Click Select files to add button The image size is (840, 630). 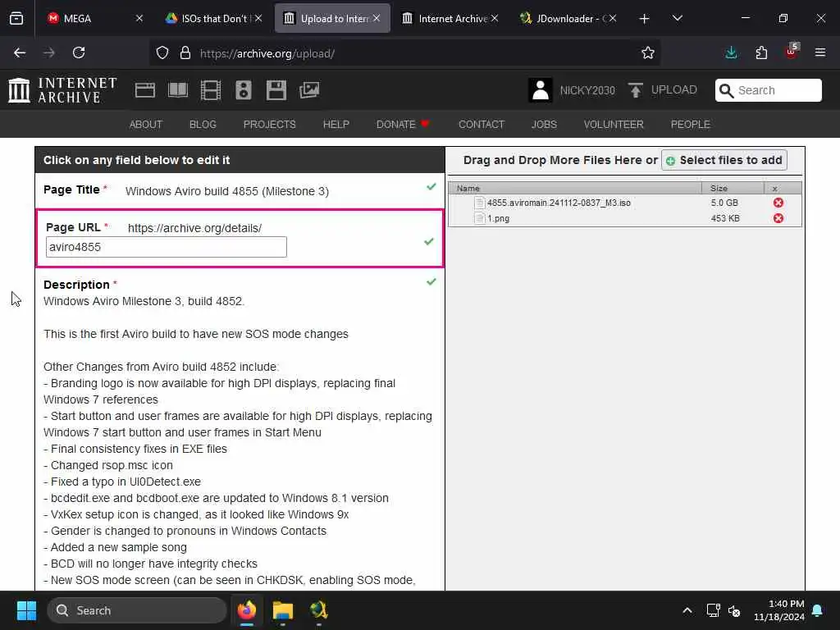click(724, 160)
